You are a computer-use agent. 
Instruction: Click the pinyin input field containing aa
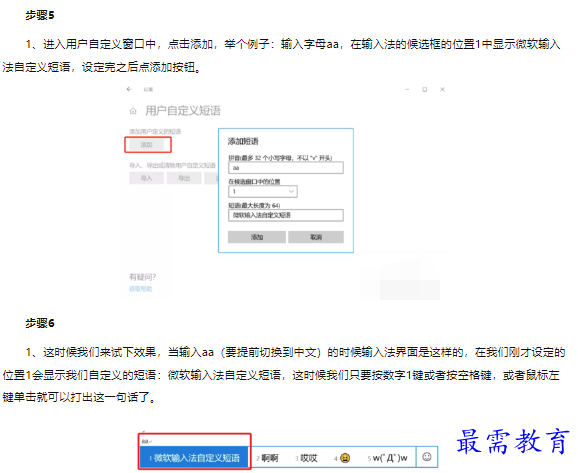click(286, 168)
